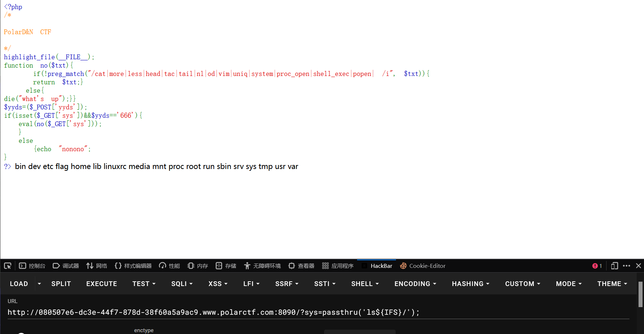Open the devtools three-dots menu
Viewport: 644px width, 334px height.
(627, 266)
